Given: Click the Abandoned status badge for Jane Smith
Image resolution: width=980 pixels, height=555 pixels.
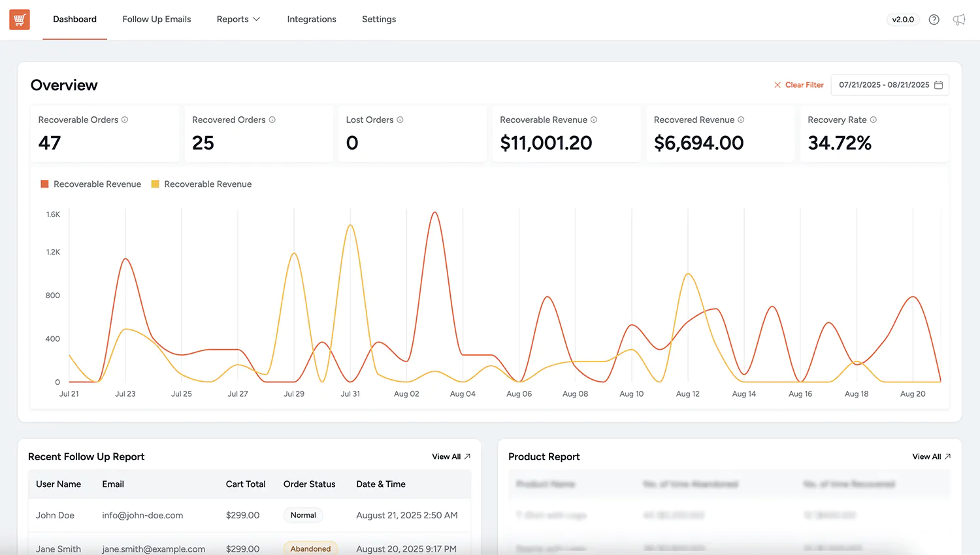Looking at the screenshot, I should [x=310, y=548].
